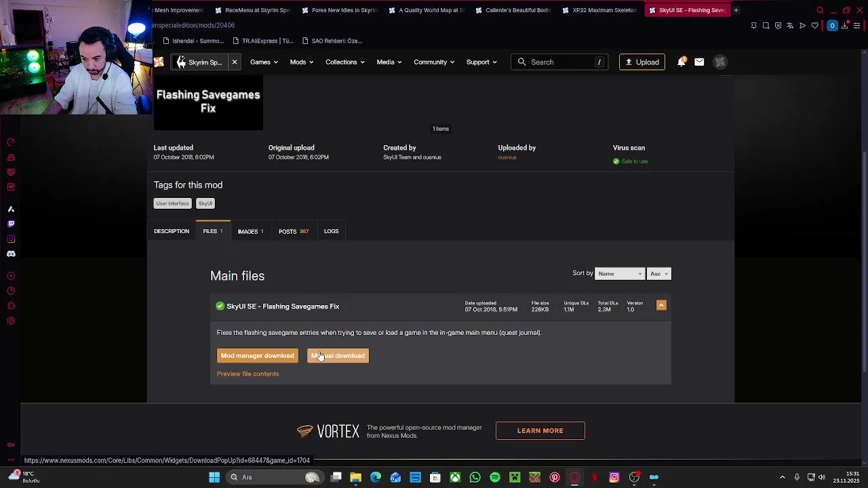Click the Manual download button
The image size is (868, 488).
(x=338, y=356)
